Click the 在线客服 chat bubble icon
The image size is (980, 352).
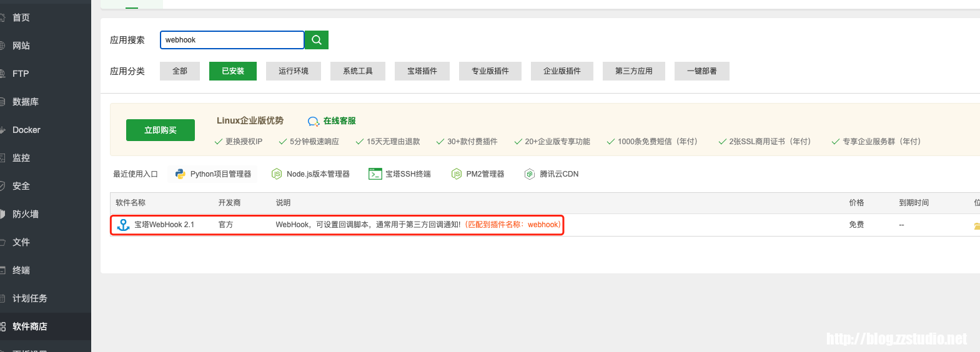[x=314, y=121]
